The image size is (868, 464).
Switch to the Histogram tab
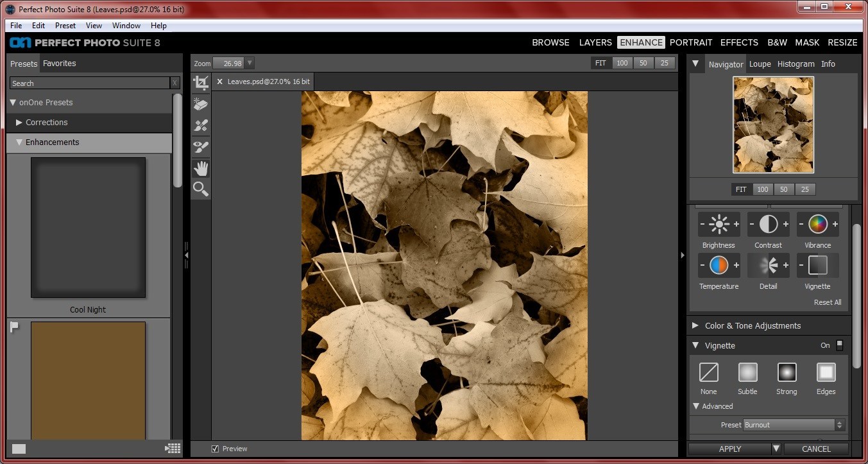pyautogui.click(x=796, y=64)
